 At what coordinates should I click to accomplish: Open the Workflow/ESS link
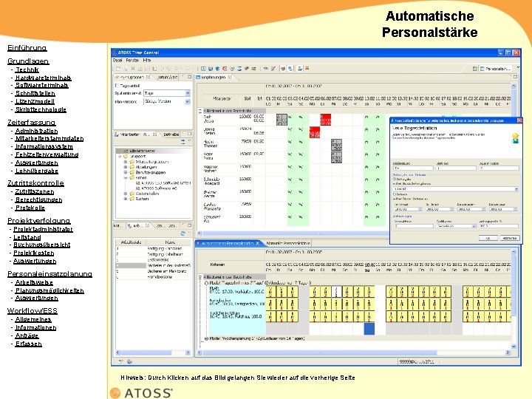pyautogui.click(x=33, y=311)
